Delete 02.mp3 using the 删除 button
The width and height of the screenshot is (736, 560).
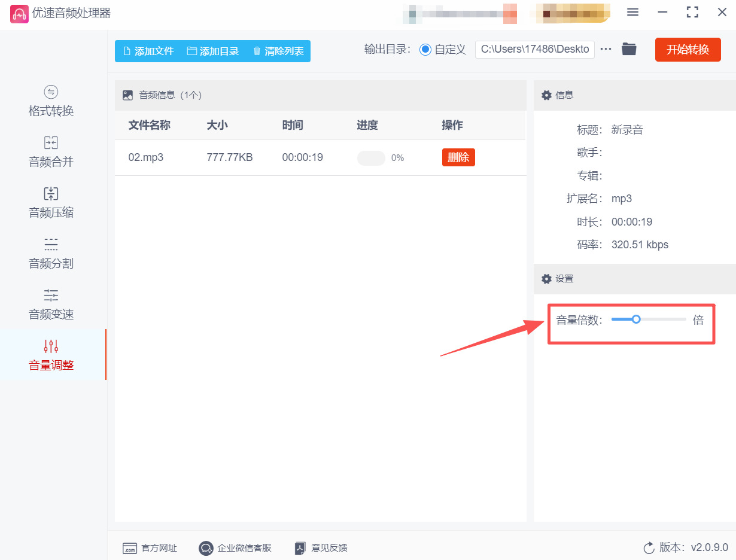458,157
